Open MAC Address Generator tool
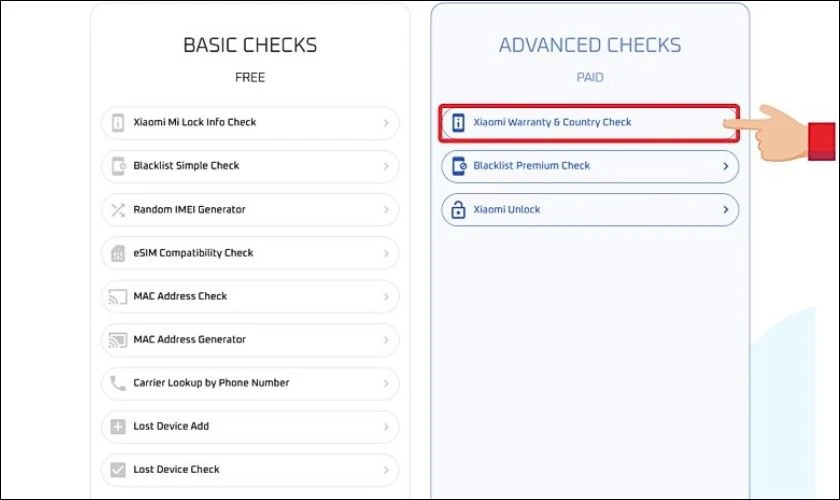The image size is (840, 500). pyautogui.click(x=189, y=340)
